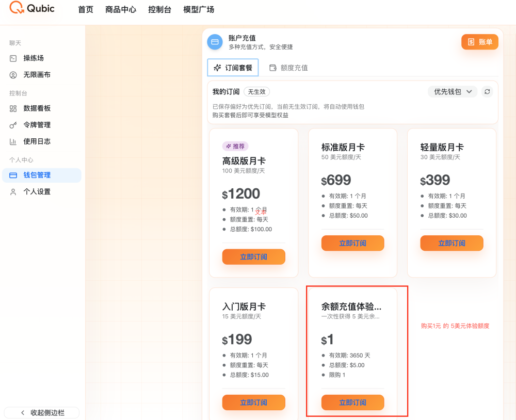Click the wallet icon on 额度充值 tab
This screenshot has width=516, height=420.
[273, 68]
